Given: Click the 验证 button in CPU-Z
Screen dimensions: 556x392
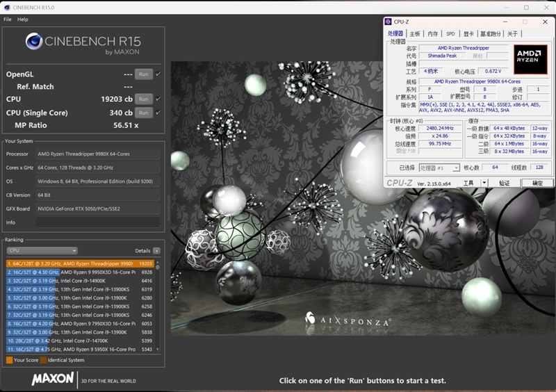Looking at the screenshot, I should pos(504,183).
